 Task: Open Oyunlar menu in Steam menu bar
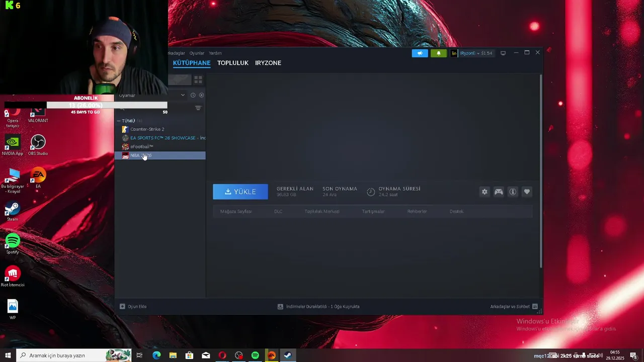pyautogui.click(x=197, y=53)
